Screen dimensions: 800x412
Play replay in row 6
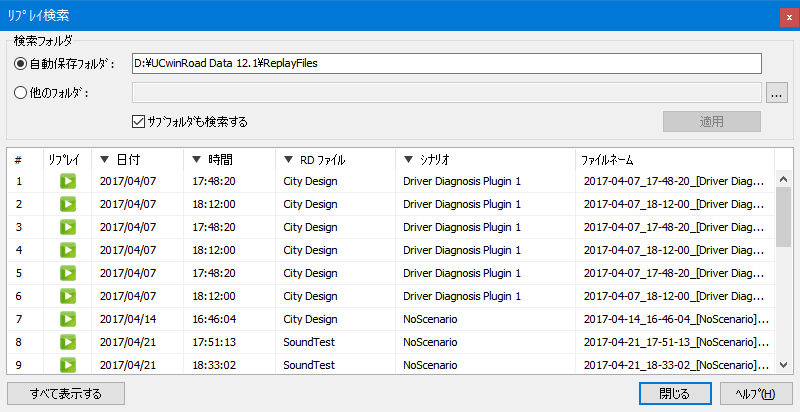67,296
